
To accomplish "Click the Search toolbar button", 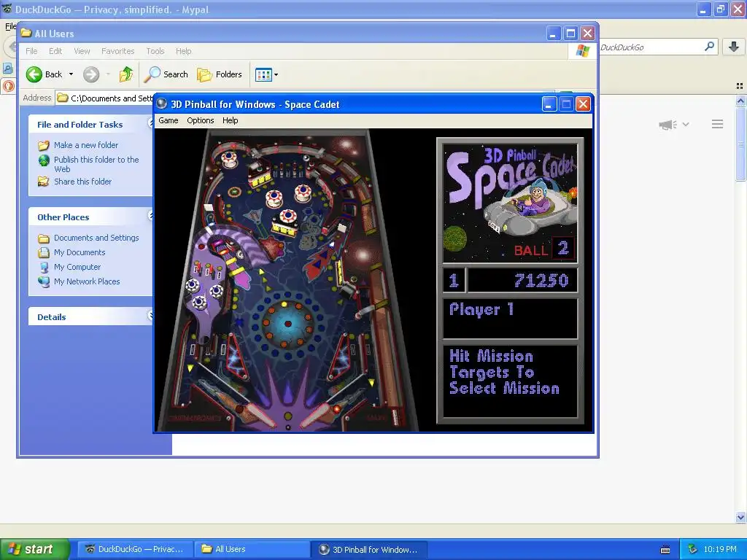I will point(166,74).
